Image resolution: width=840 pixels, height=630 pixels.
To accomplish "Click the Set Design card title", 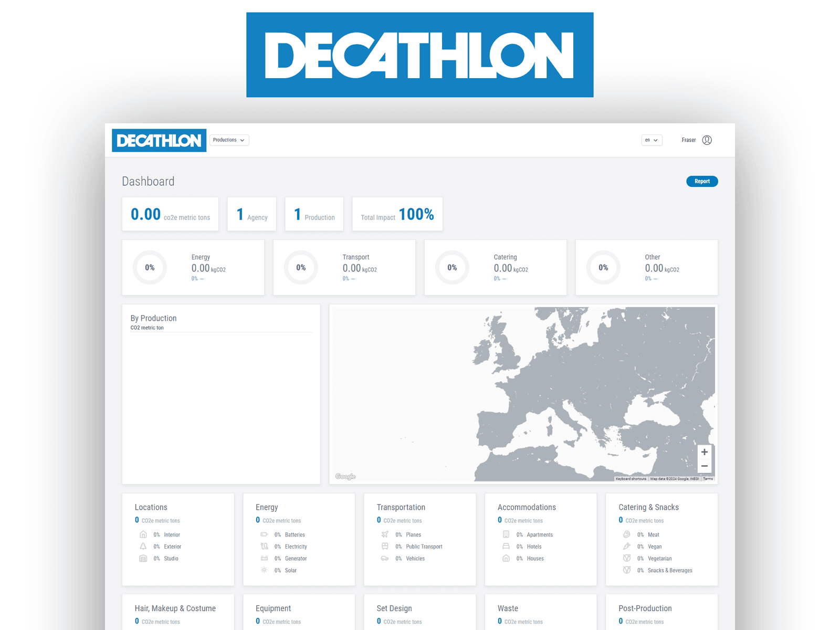I will tap(394, 608).
